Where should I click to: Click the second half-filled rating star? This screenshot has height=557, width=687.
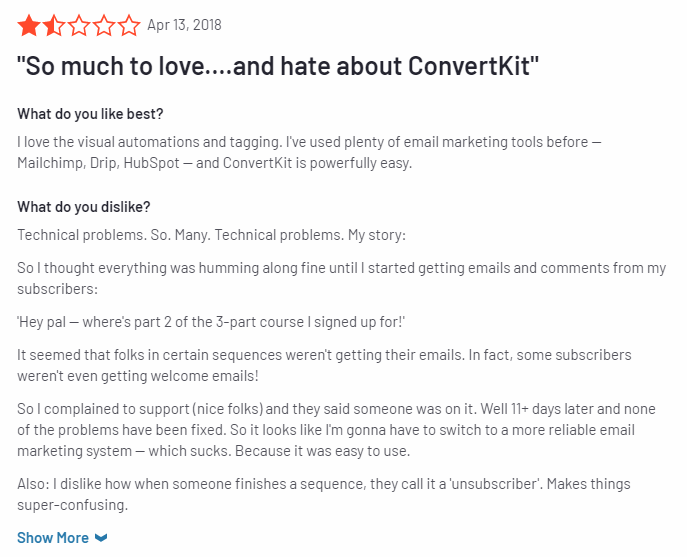(x=54, y=25)
